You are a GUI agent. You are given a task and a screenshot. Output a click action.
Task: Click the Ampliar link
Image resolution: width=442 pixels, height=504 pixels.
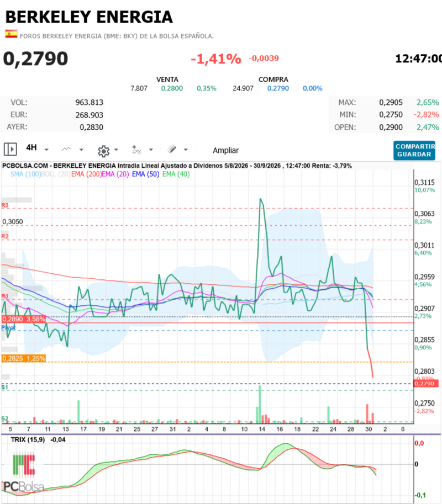(x=225, y=151)
